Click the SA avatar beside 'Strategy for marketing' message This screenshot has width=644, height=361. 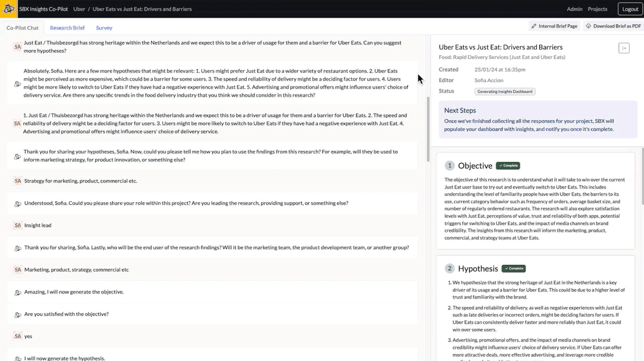[18, 181]
